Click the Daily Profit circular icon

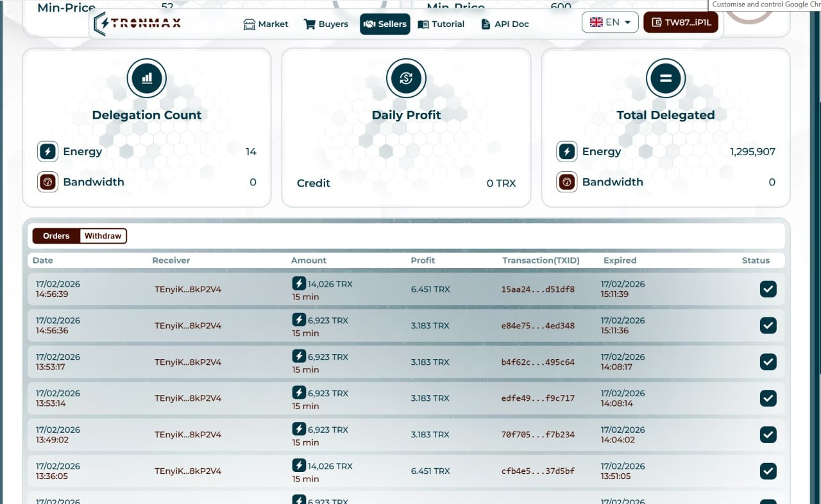[406, 78]
